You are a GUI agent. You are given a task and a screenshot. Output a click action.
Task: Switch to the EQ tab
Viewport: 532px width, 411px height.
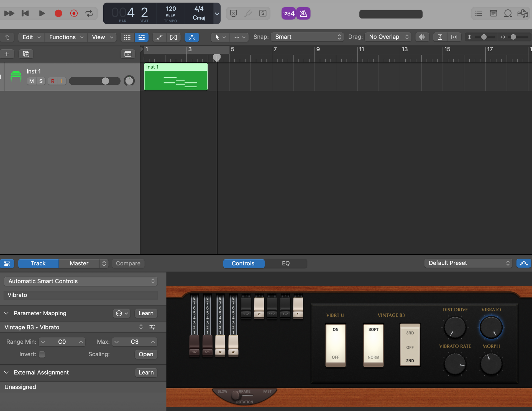tap(286, 263)
